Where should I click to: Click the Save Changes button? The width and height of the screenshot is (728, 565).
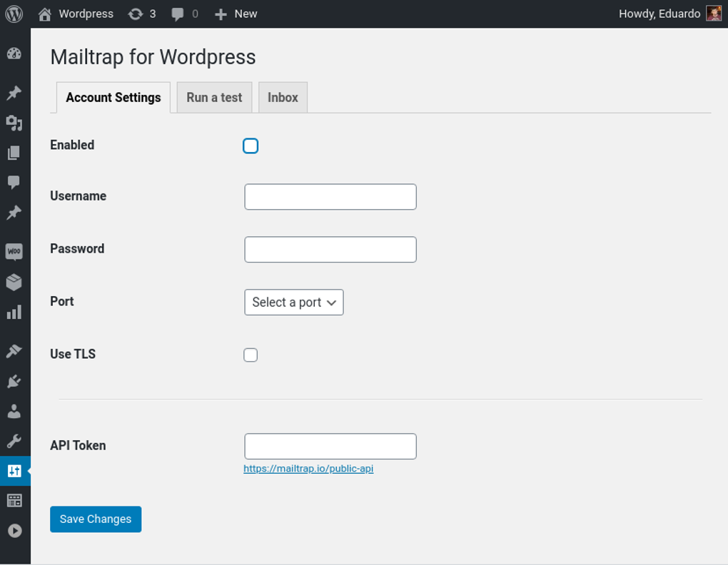[x=96, y=519]
